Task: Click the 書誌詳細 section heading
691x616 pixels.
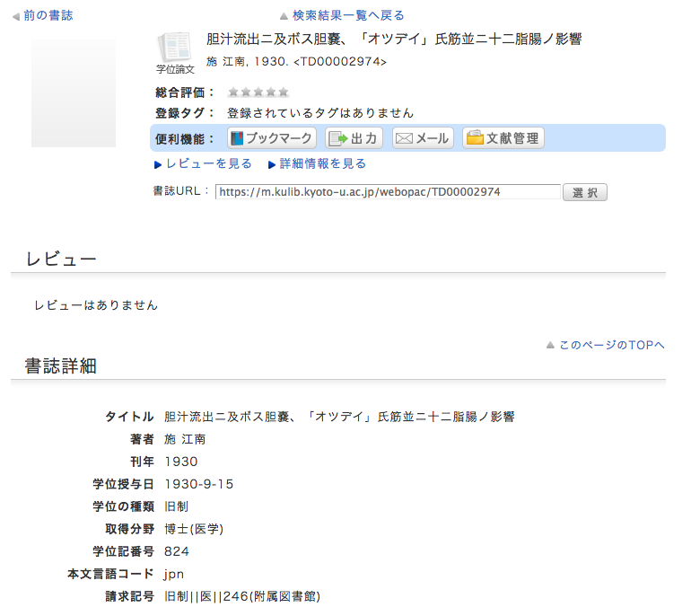Action: tap(61, 366)
